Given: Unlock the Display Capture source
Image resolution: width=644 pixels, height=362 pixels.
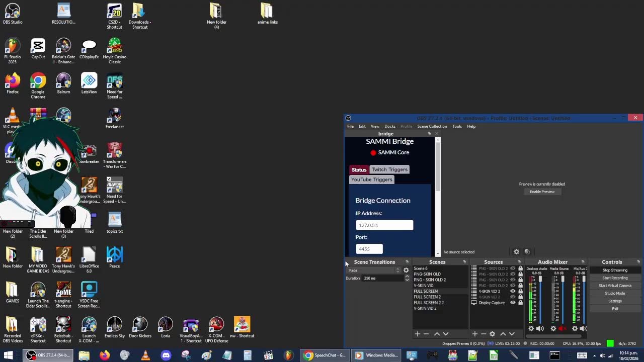Looking at the screenshot, I should point(520,303).
